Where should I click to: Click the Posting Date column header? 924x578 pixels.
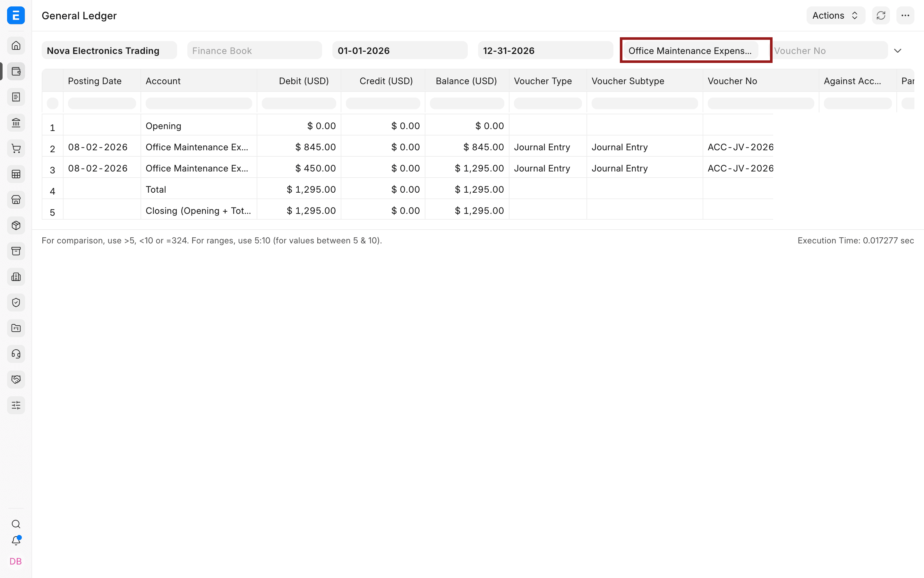pos(102,81)
